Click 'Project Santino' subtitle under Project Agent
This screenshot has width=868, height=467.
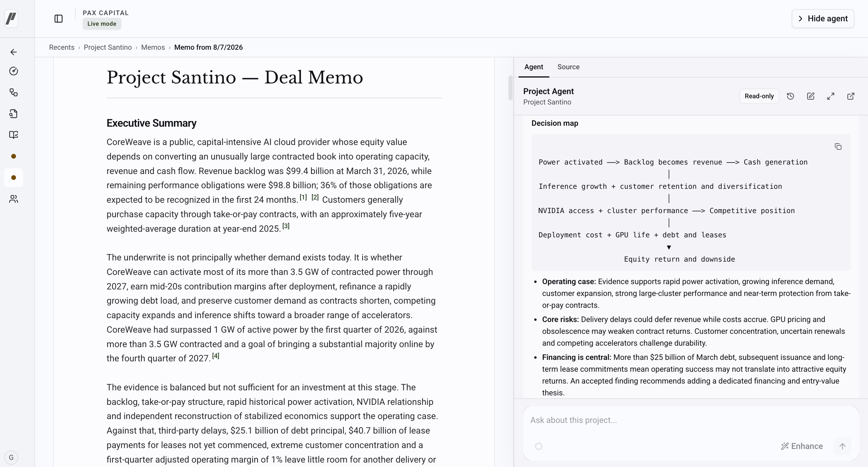click(547, 102)
